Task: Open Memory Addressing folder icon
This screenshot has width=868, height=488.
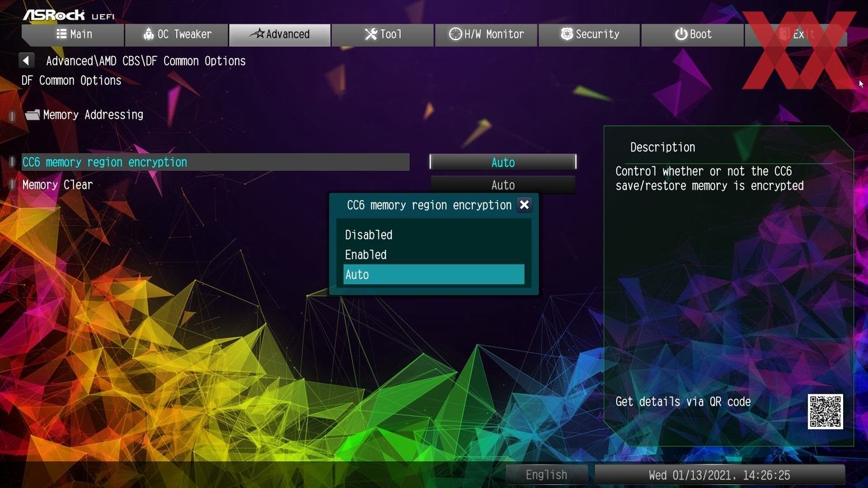Action: pyautogui.click(x=33, y=115)
